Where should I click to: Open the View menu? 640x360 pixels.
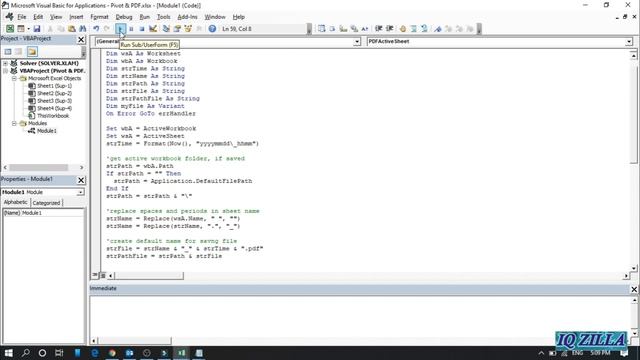[x=56, y=17]
